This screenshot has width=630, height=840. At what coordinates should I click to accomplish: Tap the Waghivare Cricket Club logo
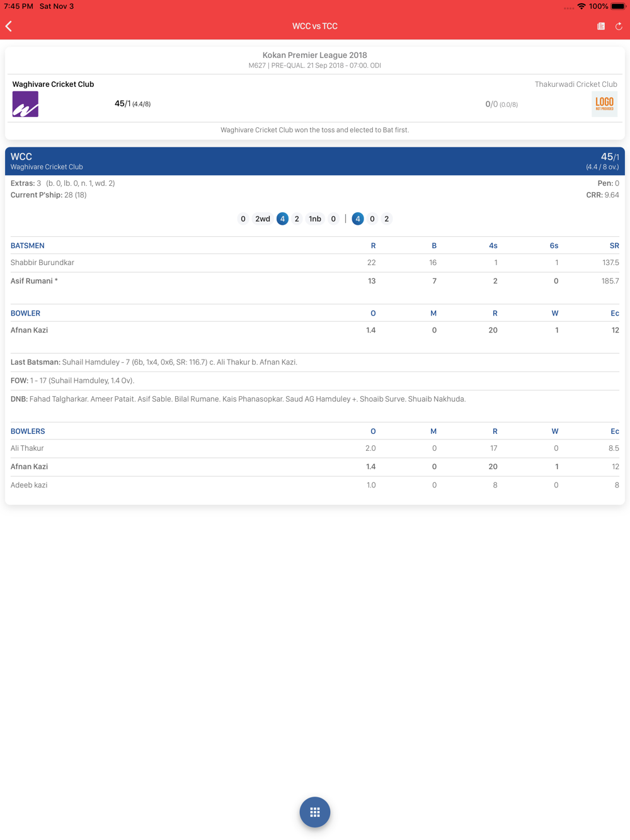point(25,104)
